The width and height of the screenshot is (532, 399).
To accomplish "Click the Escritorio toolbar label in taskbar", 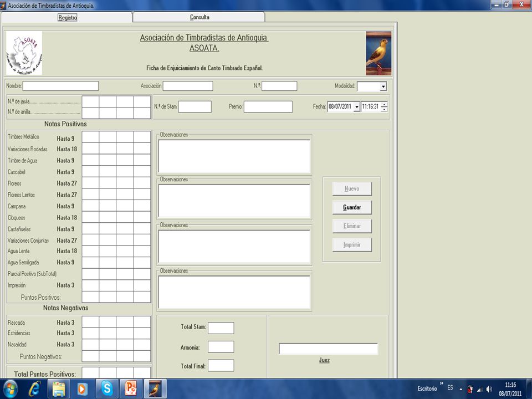I will (427, 388).
